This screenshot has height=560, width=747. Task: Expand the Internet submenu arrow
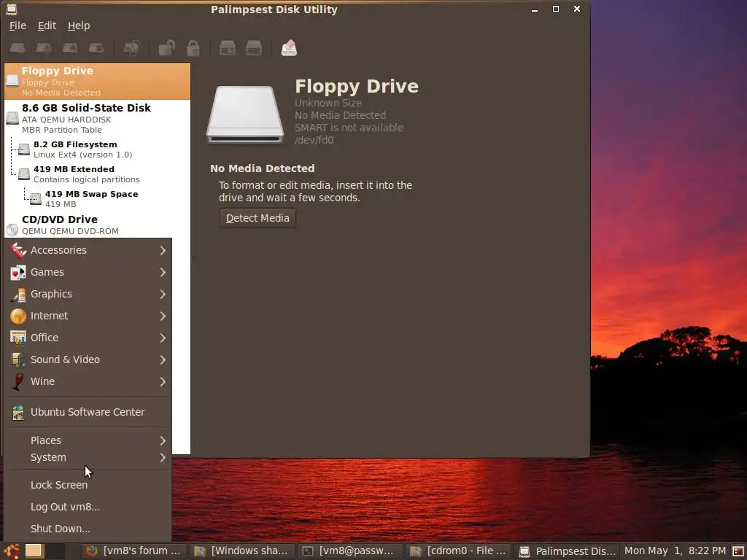(163, 316)
